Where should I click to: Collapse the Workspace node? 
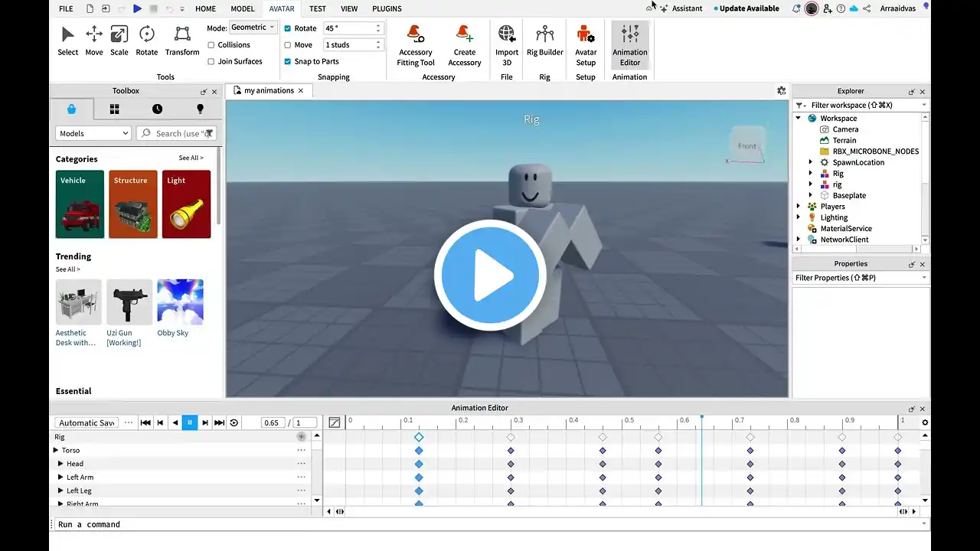[x=799, y=118]
